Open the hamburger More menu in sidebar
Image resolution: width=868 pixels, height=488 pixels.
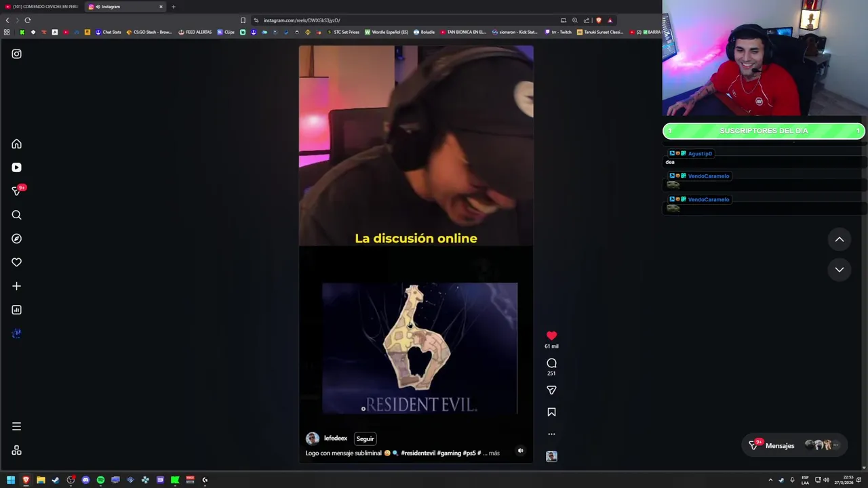click(x=16, y=426)
